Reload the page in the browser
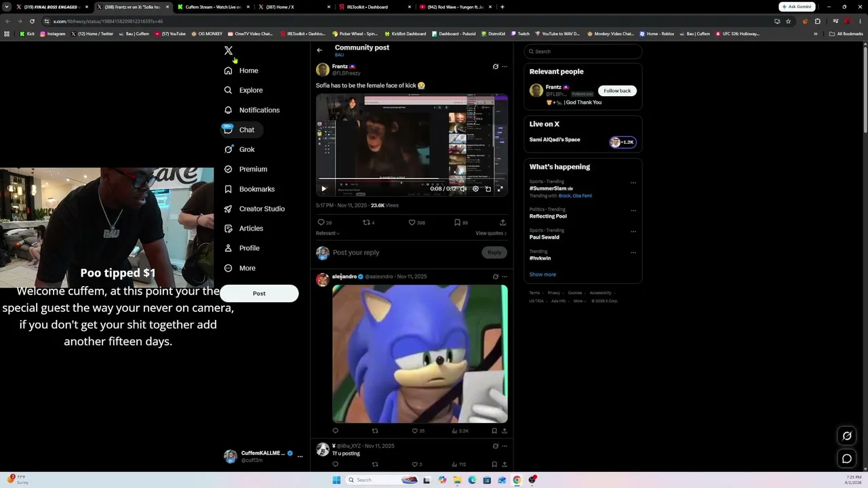This screenshot has height=488, width=868. tap(32, 21)
